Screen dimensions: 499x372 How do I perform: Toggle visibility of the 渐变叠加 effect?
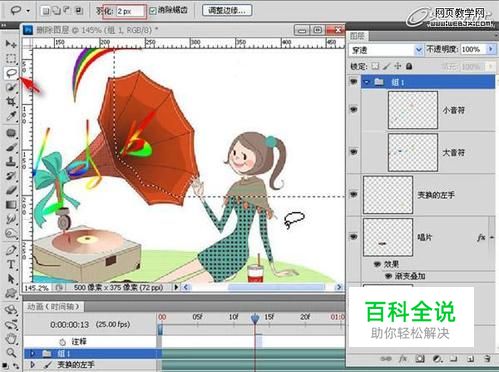388,276
